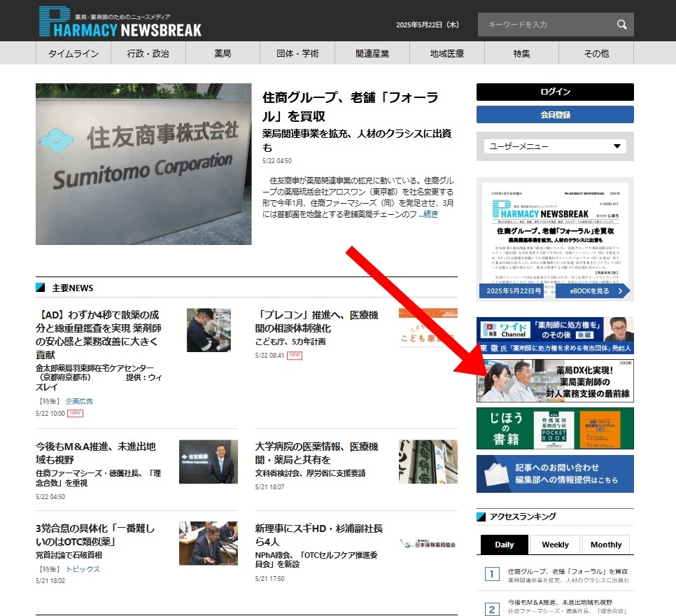Click the 薬局DX化実現 banner

[555, 381]
